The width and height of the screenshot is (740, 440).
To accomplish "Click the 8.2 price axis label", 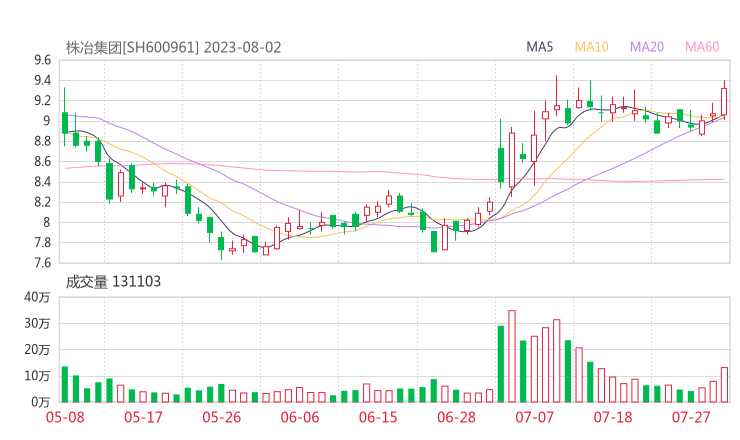I will point(42,202).
